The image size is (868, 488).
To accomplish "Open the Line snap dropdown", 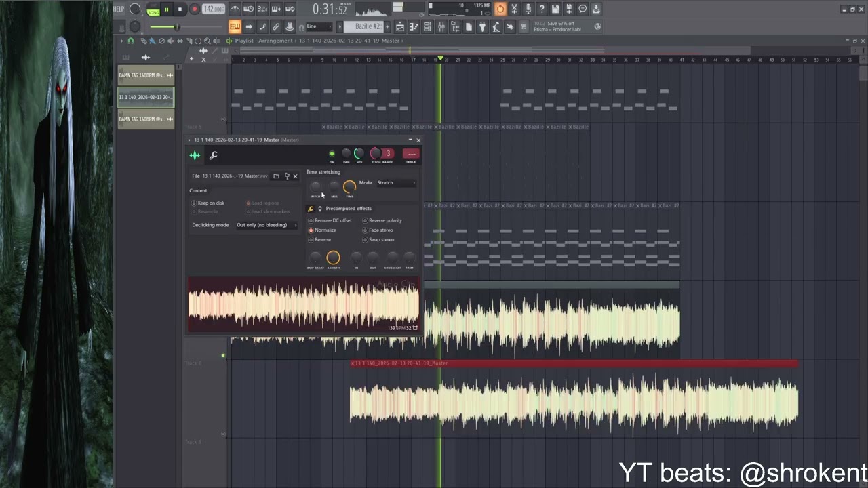I will (x=319, y=26).
